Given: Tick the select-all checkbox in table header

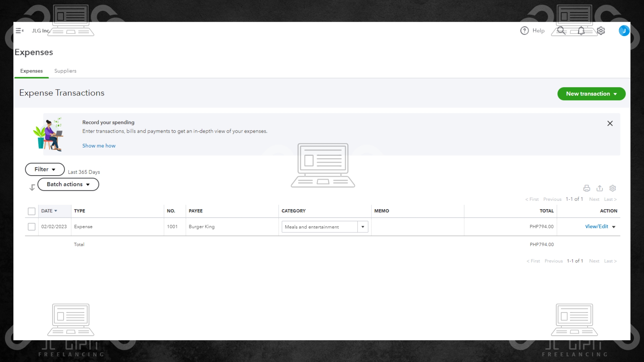Looking at the screenshot, I should (32, 211).
